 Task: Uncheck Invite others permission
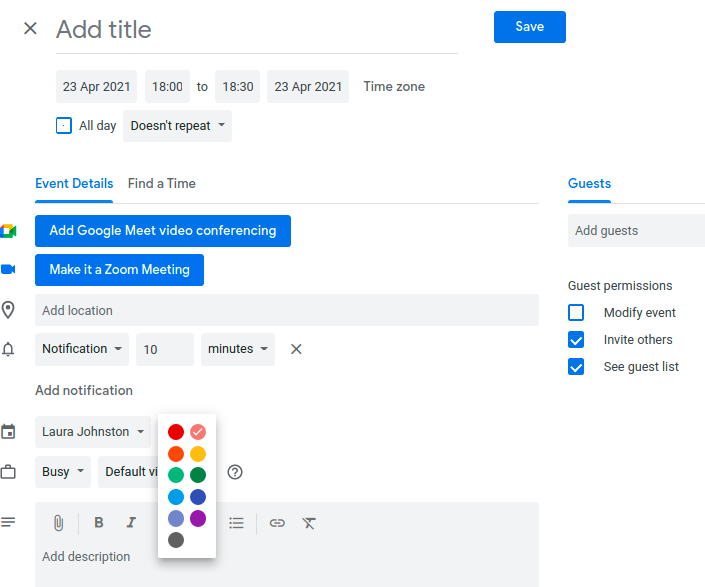click(x=576, y=340)
